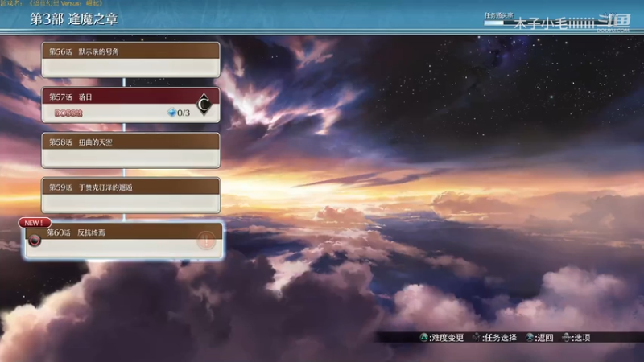Image resolution: width=644 pixels, height=362 pixels.
Task: Click the blue crystal icon next to 0/3
Action: [171, 112]
